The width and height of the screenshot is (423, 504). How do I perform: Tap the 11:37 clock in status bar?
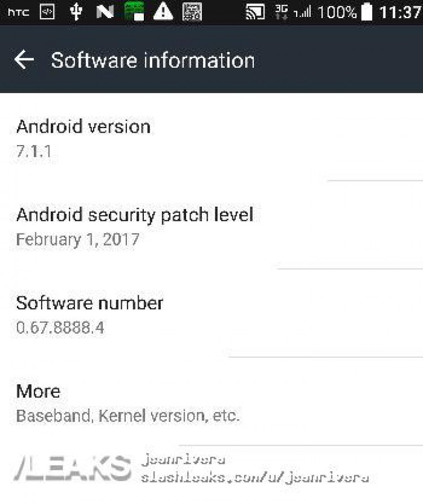pyautogui.click(x=400, y=12)
